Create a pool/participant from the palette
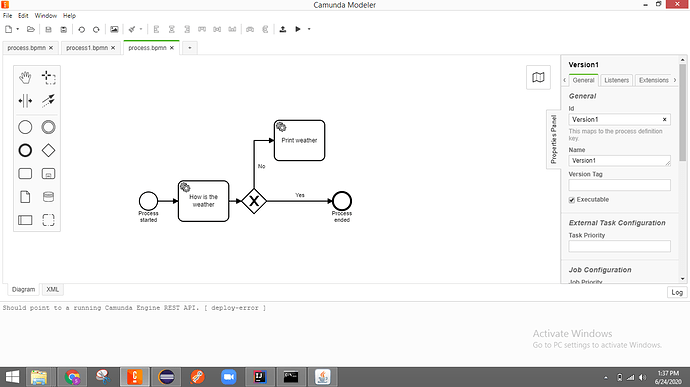This screenshot has height=387, width=690. [25, 220]
